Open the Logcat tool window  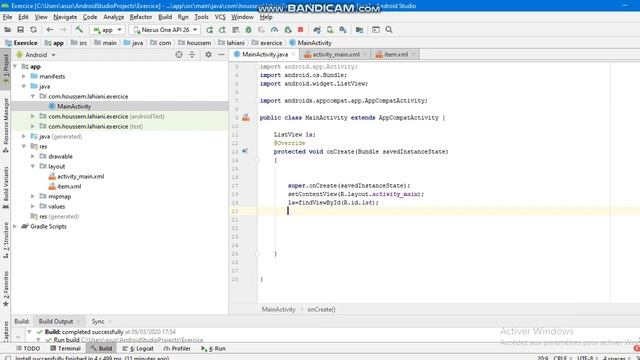[x=138, y=348]
